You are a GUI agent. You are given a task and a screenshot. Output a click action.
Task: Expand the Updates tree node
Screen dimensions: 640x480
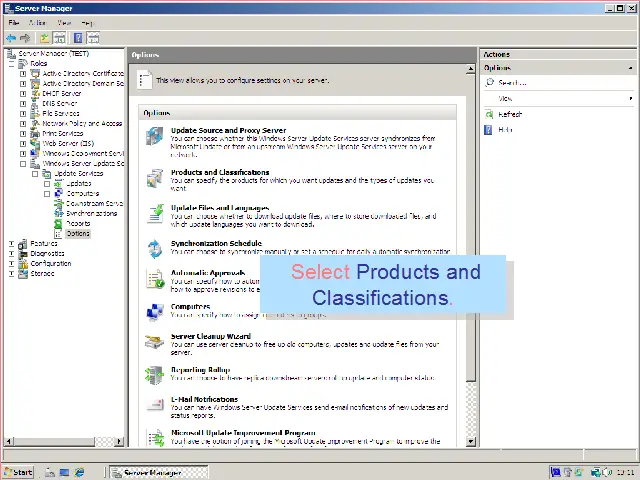pos(47,184)
